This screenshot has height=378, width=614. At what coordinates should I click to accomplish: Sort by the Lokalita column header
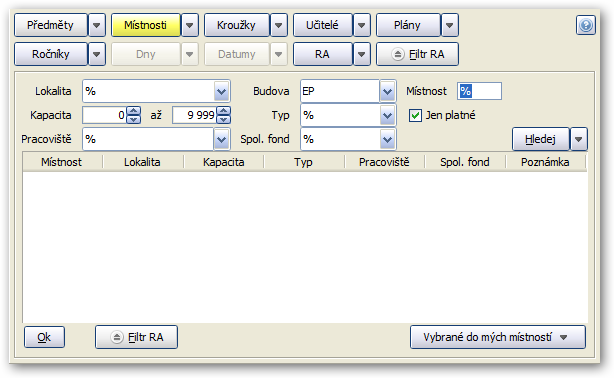click(x=143, y=162)
